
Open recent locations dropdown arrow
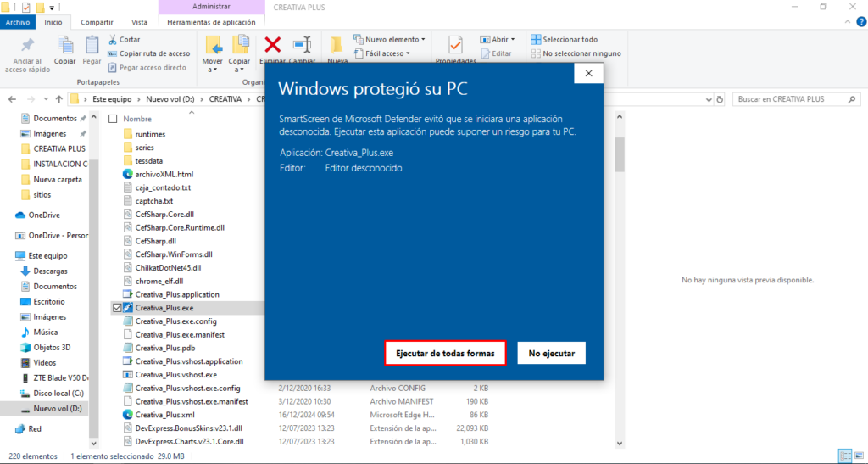pos(46,99)
